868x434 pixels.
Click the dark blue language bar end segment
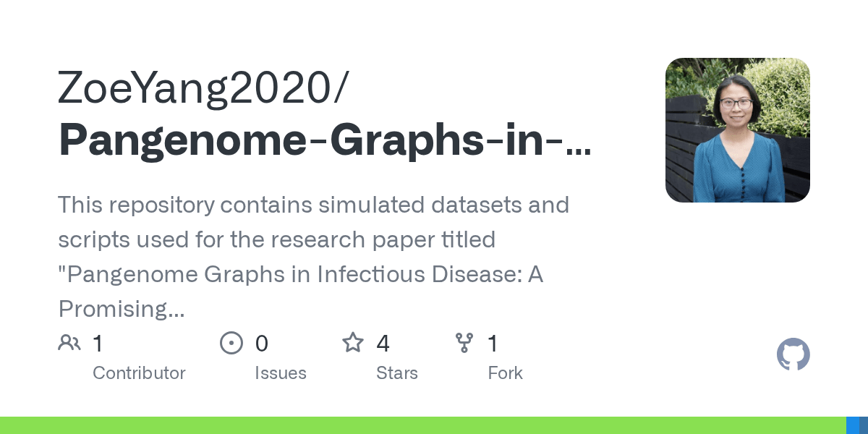pyautogui.click(x=864, y=425)
